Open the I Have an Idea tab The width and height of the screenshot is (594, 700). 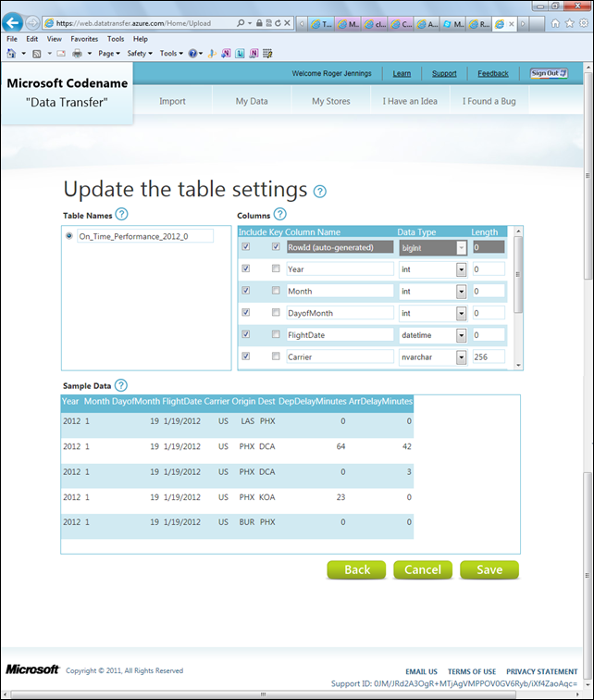click(410, 101)
